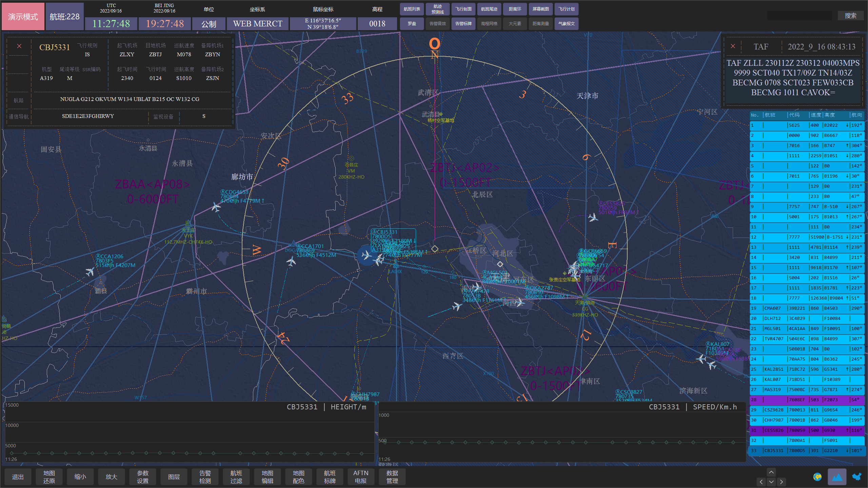Close the CBJ5331 flight plan panel

point(19,46)
